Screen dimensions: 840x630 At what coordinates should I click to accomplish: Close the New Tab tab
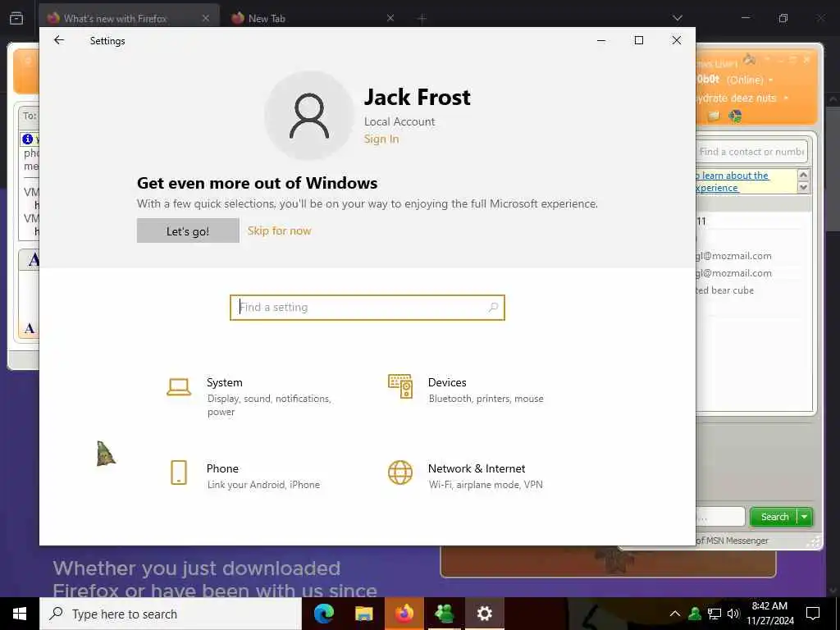coord(390,18)
